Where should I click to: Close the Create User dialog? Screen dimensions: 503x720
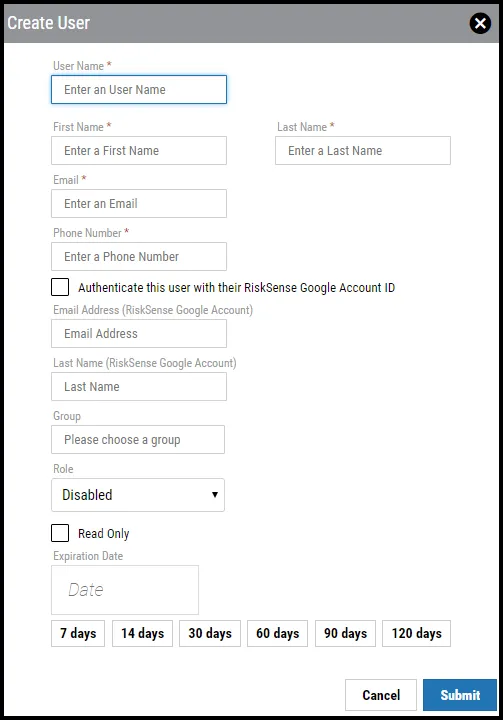(x=480, y=23)
